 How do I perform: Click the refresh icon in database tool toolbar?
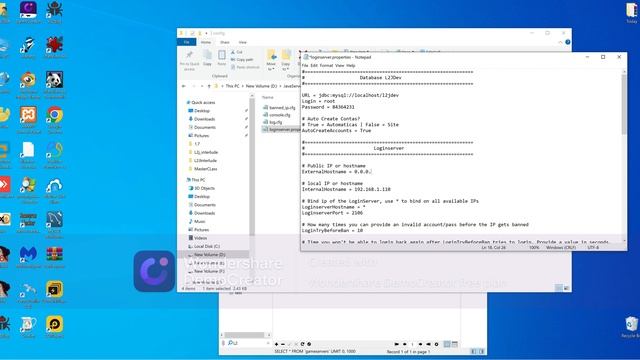[x=302, y=344]
